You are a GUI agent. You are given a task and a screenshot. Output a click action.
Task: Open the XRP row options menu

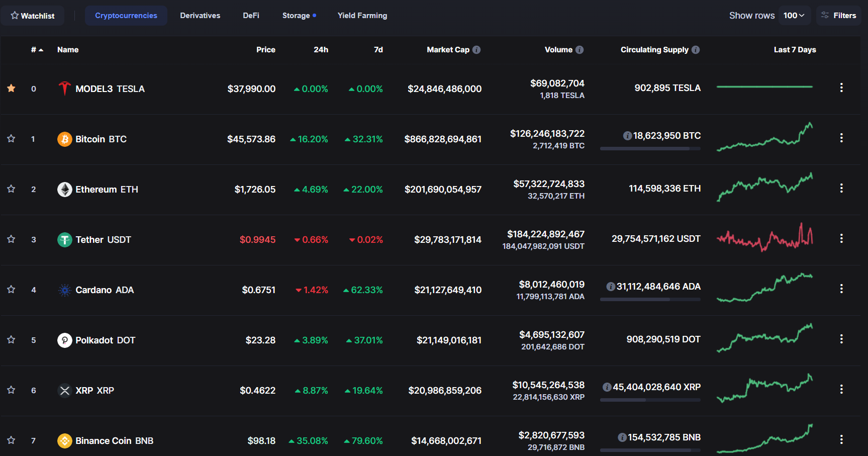[841, 389]
